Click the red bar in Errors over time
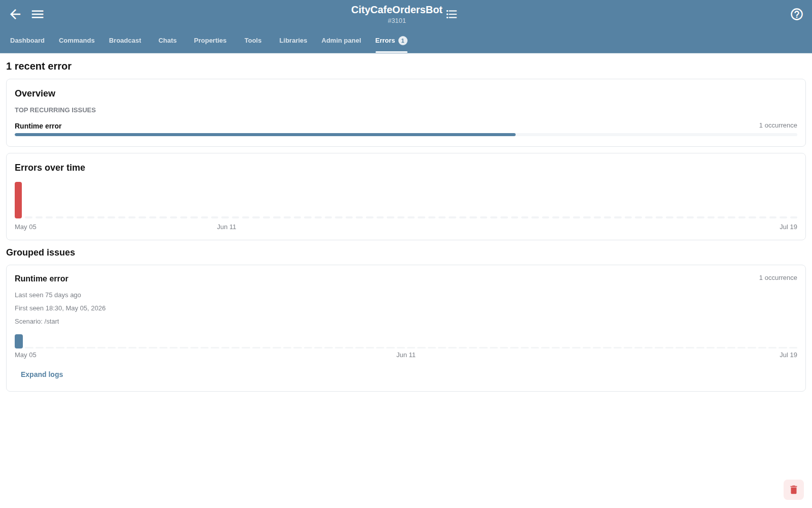The width and height of the screenshot is (812, 508). 18,200
